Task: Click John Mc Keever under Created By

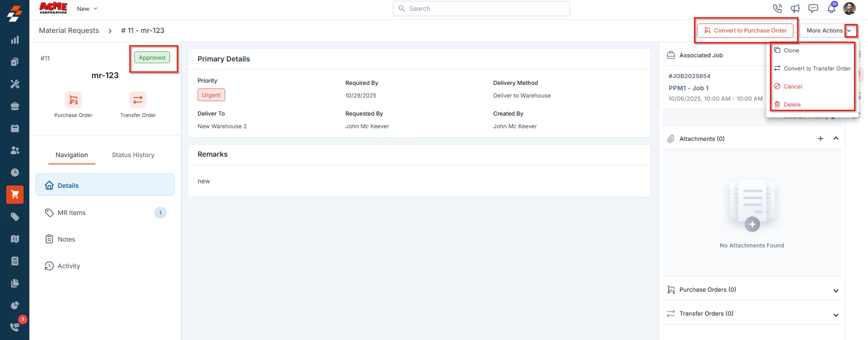Action: point(515,126)
